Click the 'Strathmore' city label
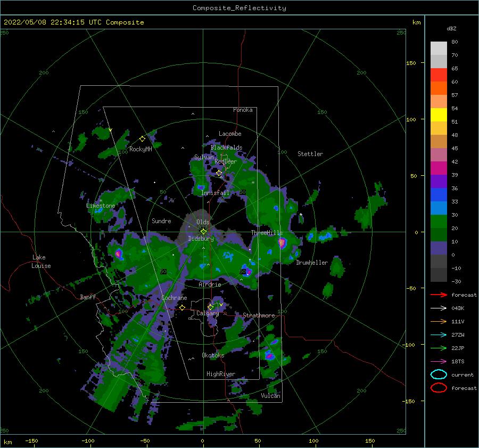479x448 pixels. click(259, 315)
